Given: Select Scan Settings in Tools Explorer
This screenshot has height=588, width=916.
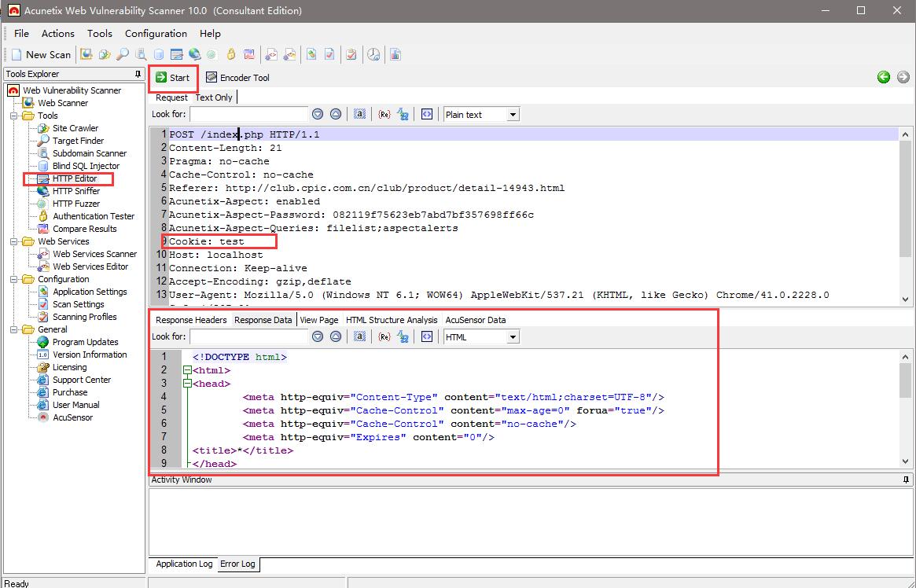Looking at the screenshot, I should point(78,304).
